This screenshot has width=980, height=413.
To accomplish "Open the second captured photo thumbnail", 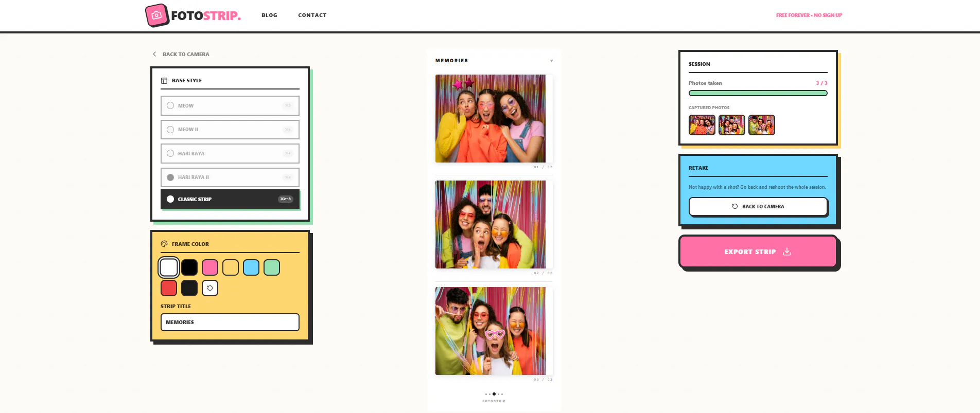I will [x=732, y=125].
